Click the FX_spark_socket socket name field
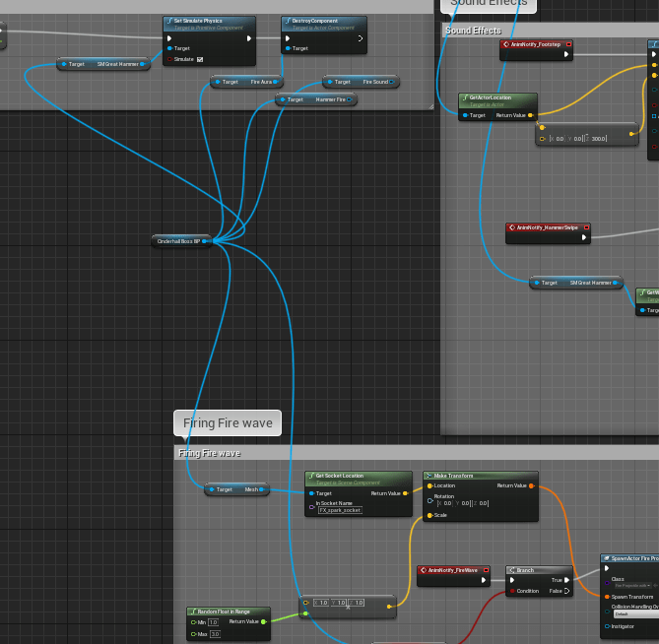The image size is (659, 644). (x=340, y=510)
